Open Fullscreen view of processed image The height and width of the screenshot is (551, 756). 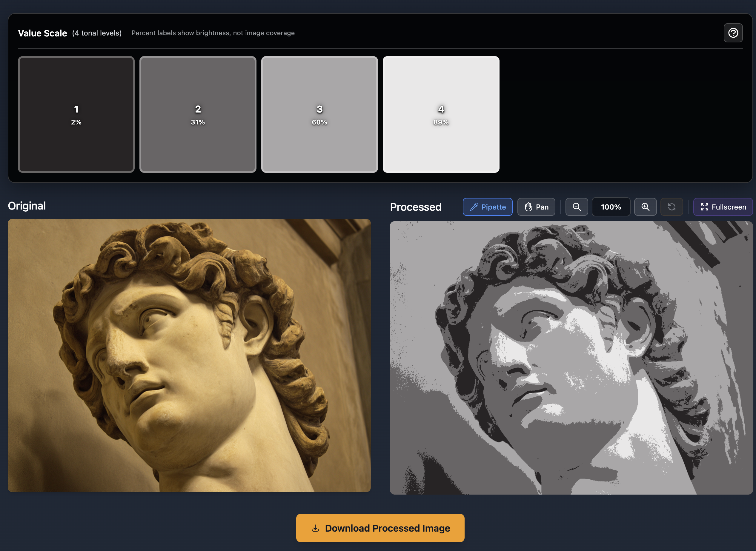[723, 207]
